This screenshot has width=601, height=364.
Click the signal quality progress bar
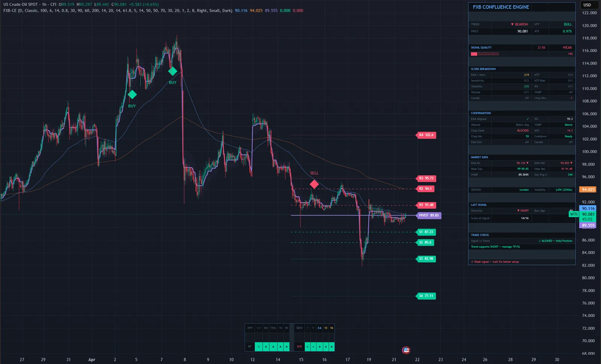coord(485,54)
